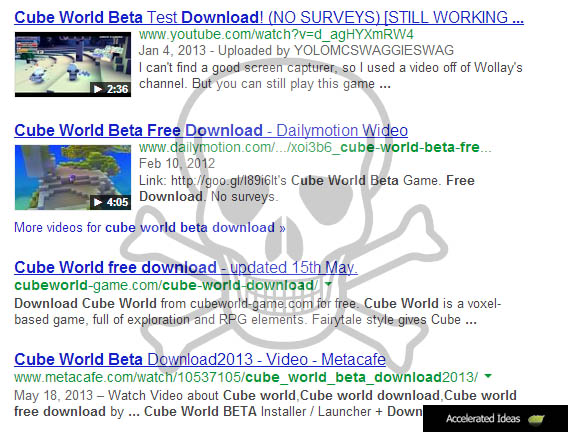Expand dropdown arrow next to metacafe.com URL
The height and width of the screenshot is (432, 568).
click(488, 376)
